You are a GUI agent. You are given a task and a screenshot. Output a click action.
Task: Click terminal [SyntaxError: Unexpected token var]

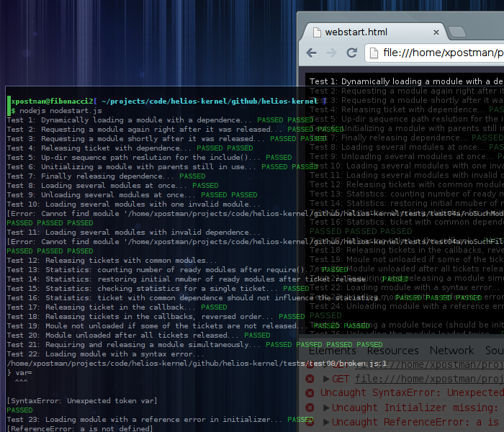[82, 401]
